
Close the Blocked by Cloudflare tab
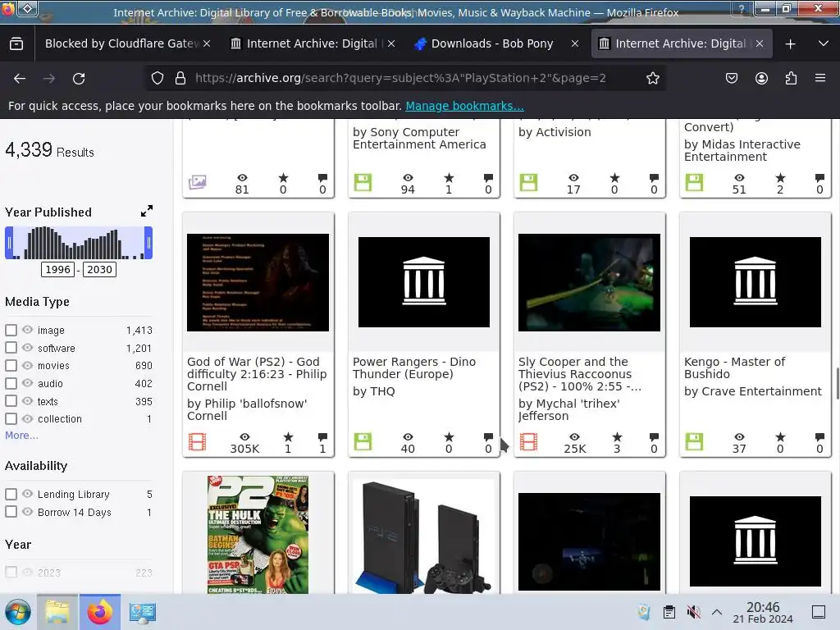(207, 43)
